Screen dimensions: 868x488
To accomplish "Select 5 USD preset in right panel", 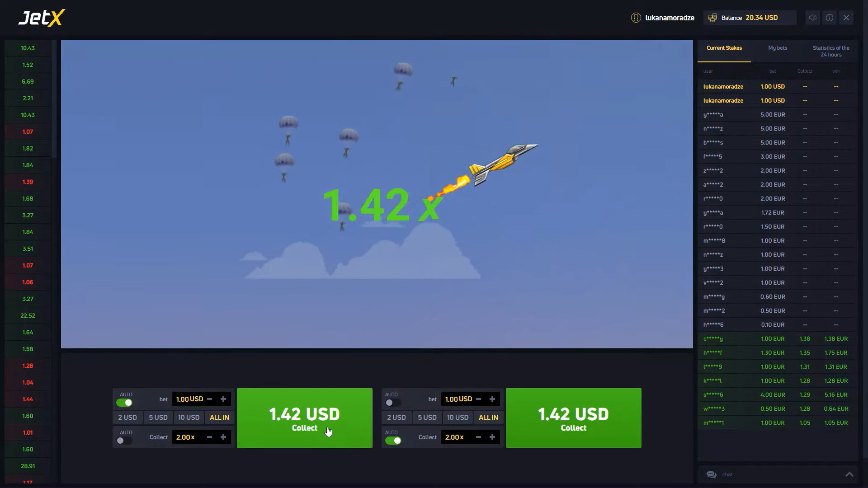I will pyautogui.click(x=427, y=418).
